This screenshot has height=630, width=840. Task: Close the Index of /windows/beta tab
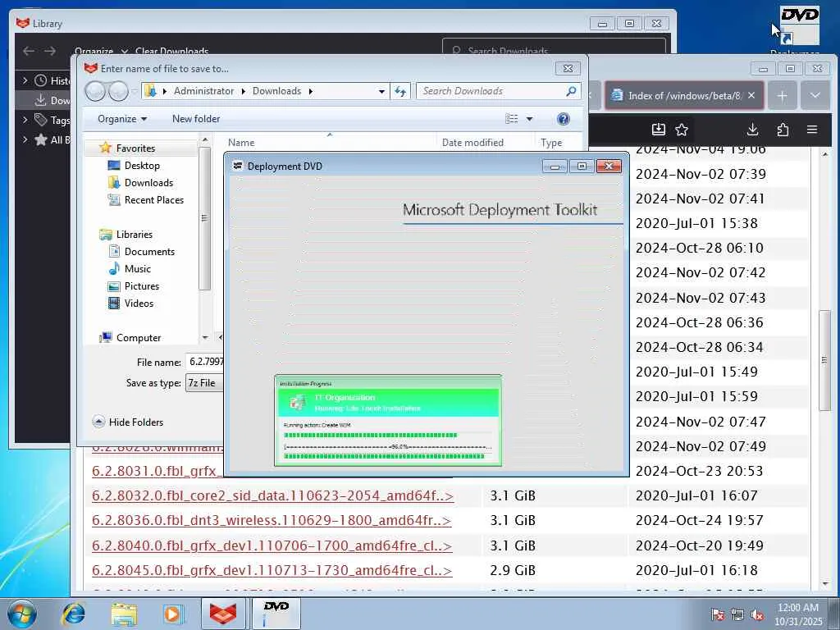[751, 95]
